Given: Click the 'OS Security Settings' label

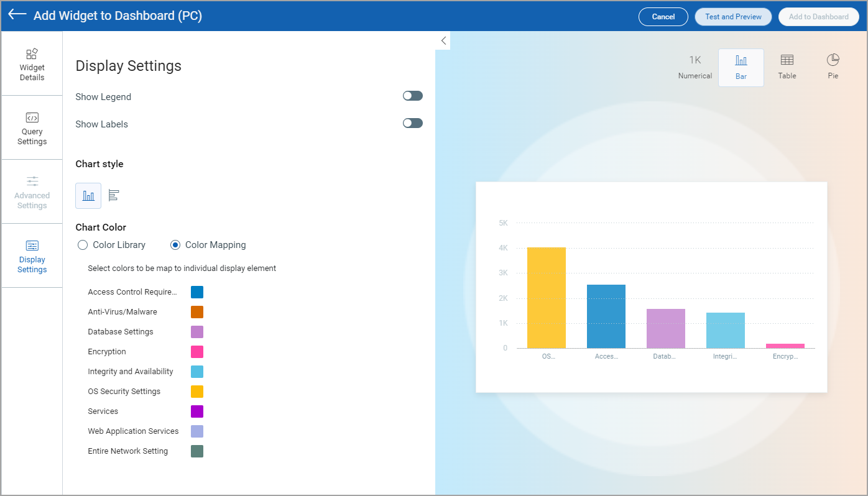Looking at the screenshot, I should coord(124,392).
